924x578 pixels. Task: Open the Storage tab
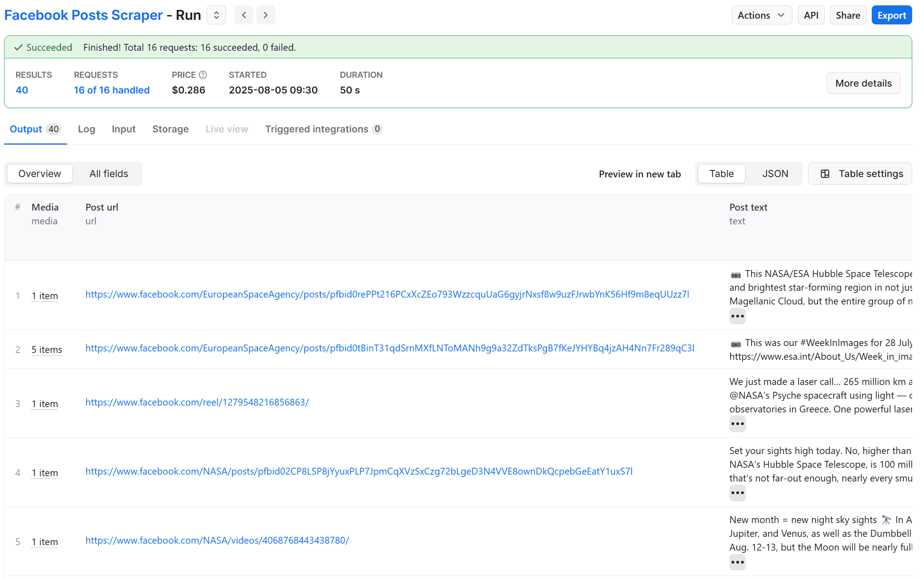pos(170,129)
